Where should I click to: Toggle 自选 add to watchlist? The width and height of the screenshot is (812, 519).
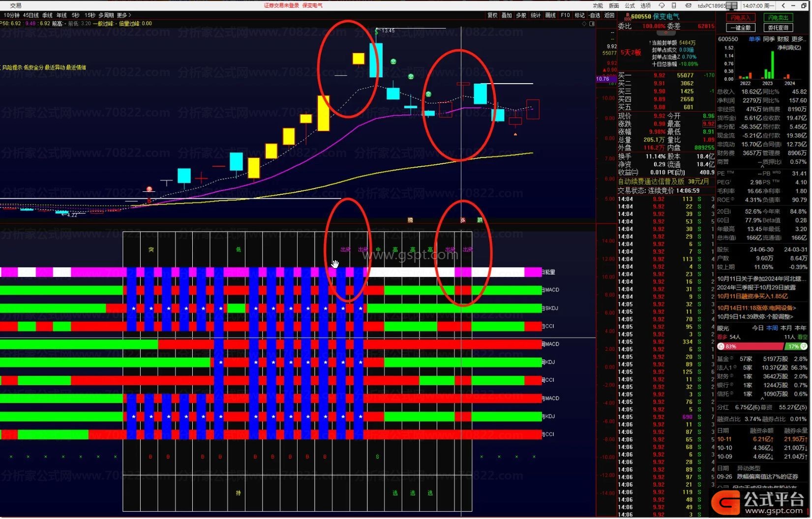click(595, 15)
